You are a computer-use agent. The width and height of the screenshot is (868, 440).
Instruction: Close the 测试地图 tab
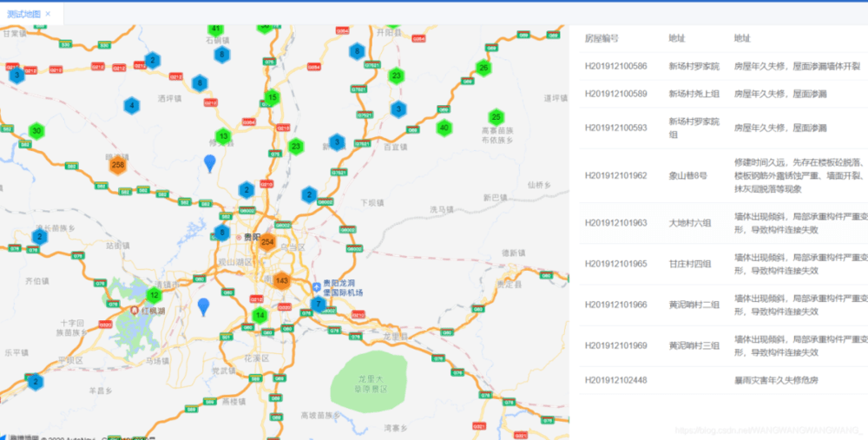48,14
